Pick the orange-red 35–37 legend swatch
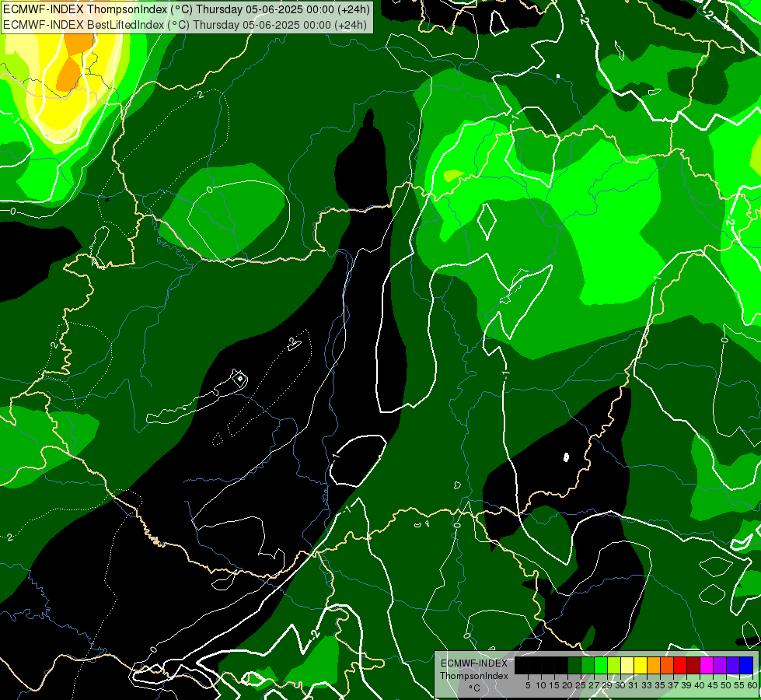The height and width of the screenshot is (700, 761). [667, 665]
